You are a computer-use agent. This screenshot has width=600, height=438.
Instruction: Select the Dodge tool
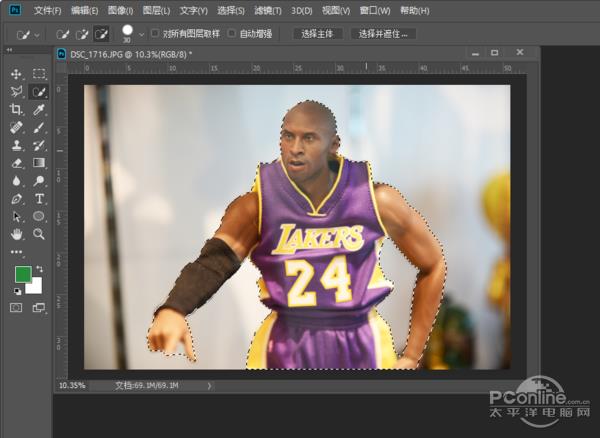(39, 181)
